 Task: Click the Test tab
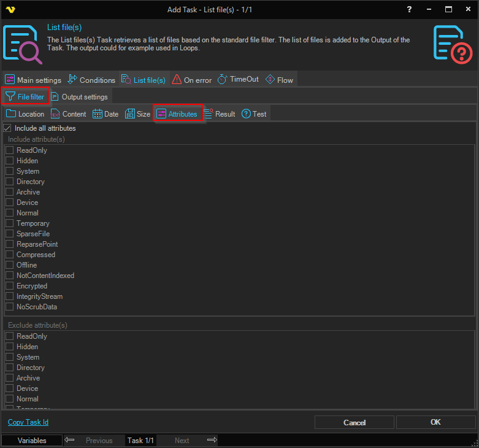click(254, 114)
